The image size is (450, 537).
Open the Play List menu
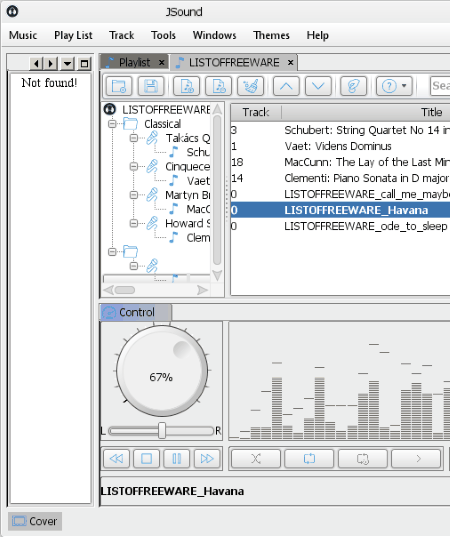point(73,35)
